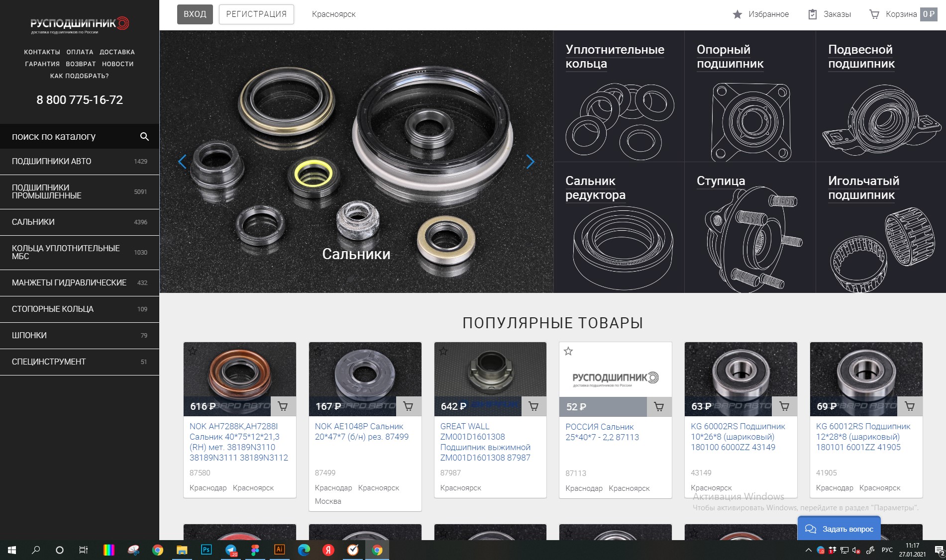Image resolution: width=946 pixels, height=560 pixels.
Task: Add the 616 ₽ NOK oil seal to cart
Action: click(283, 406)
